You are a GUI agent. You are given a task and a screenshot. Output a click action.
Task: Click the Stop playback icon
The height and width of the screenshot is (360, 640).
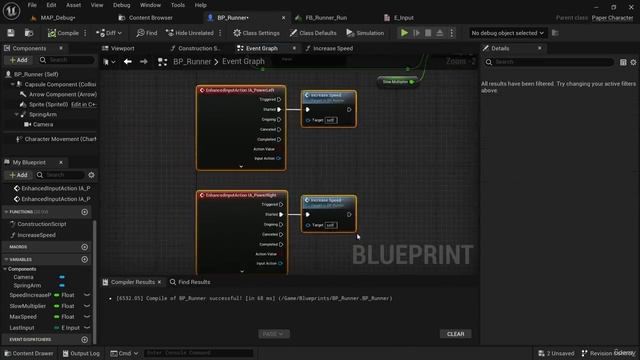click(x=428, y=33)
